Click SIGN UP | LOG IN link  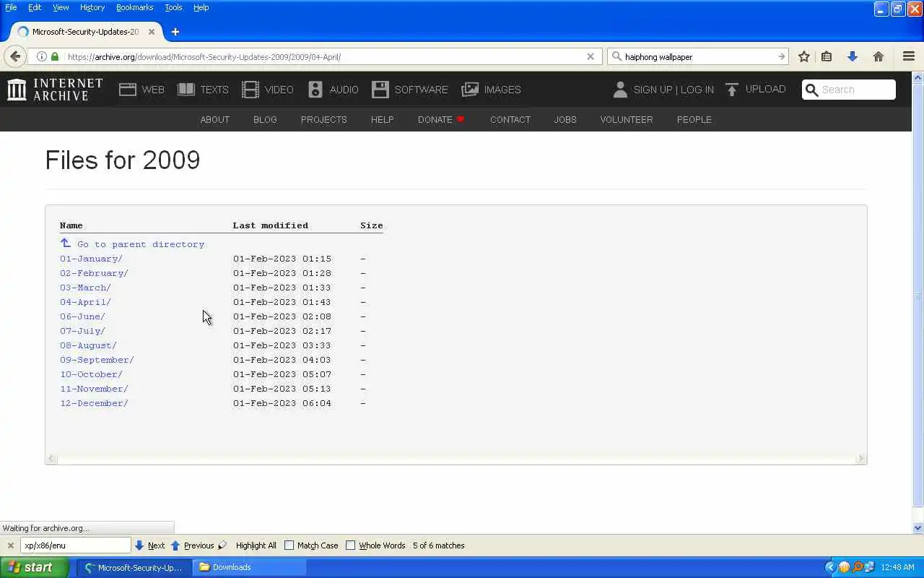(x=674, y=90)
